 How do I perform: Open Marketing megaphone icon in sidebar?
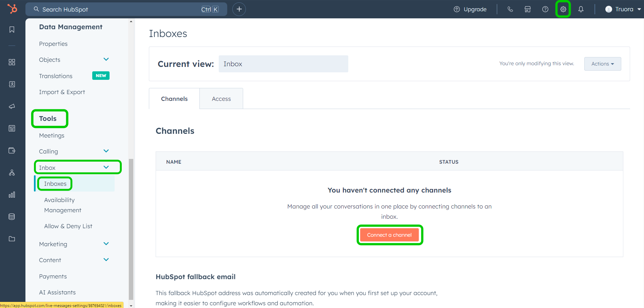(12, 106)
